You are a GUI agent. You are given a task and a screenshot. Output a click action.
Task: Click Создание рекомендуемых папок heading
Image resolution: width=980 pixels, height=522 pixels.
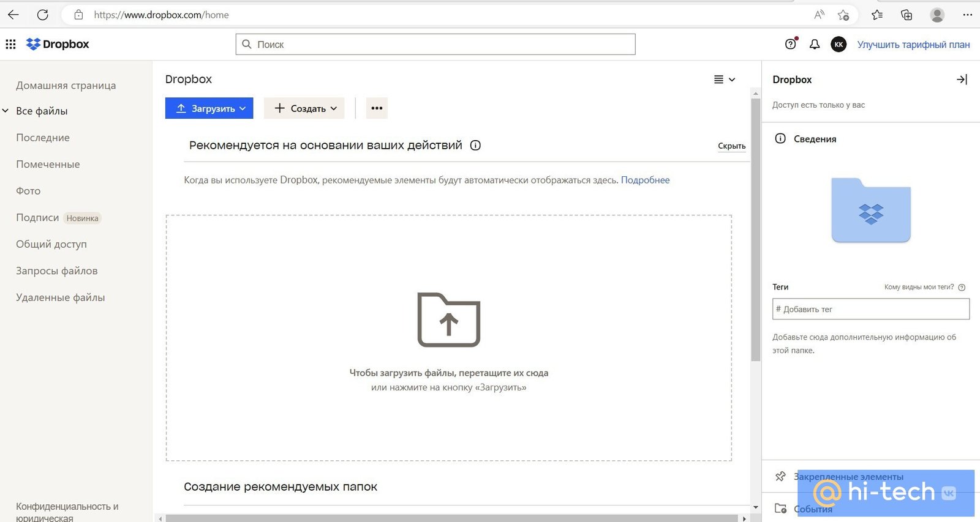pos(281,487)
